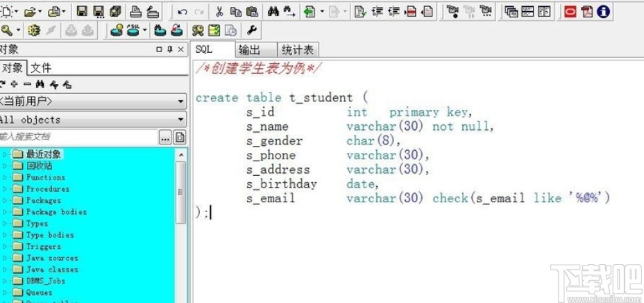Click the crossed tools icon
This screenshot has height=303, width=644.
click(198, 31)
